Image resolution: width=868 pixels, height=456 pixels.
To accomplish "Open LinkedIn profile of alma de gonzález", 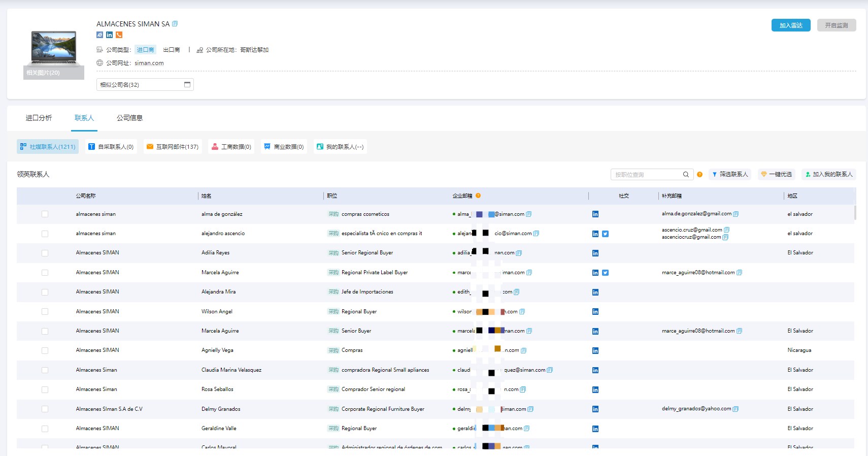I will 595,214.
